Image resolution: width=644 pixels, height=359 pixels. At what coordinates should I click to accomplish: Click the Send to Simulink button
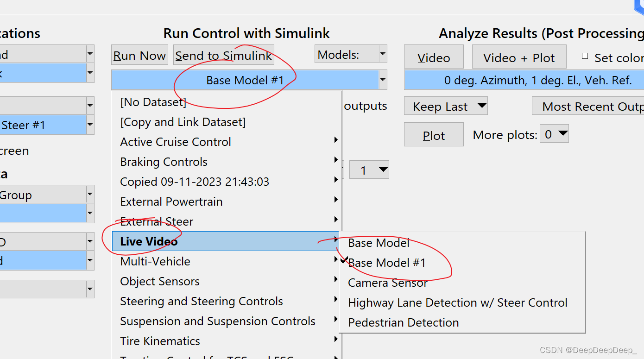pyautogui.click(x=223, y=55)
